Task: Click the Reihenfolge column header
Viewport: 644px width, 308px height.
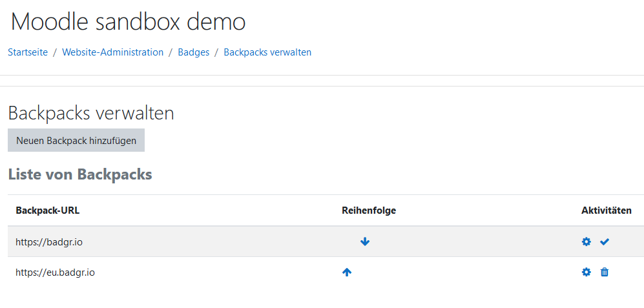Action: pos(369,210)
